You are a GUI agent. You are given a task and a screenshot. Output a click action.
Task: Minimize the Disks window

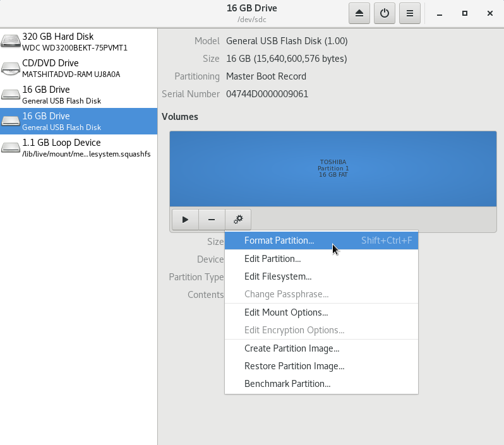(x=440, y=13)
